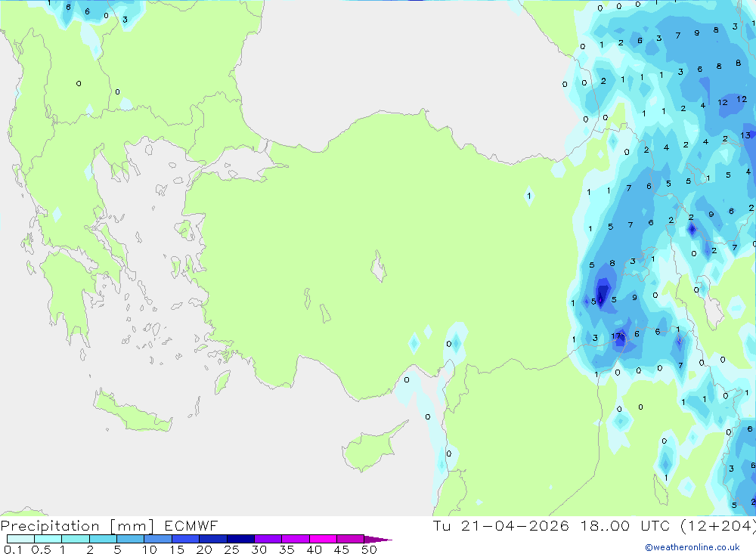Click the 'ECMWF' model label
Viewport: 756px width, 554px height.
(191, 525)
